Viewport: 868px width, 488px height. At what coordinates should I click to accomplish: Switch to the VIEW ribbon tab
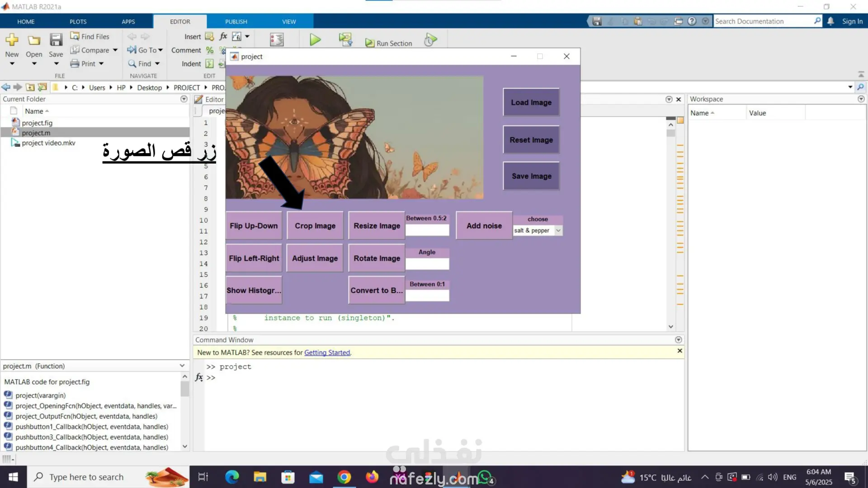289,22
